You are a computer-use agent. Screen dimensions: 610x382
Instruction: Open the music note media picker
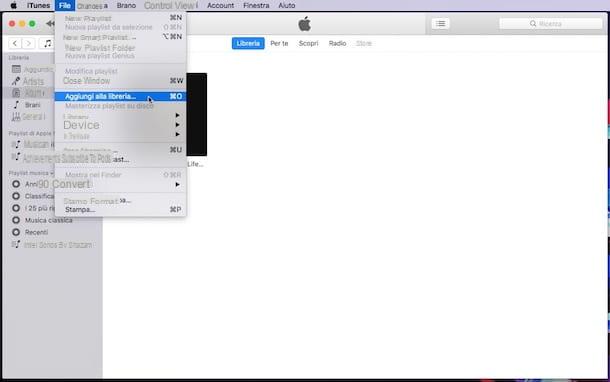point(47,43)
